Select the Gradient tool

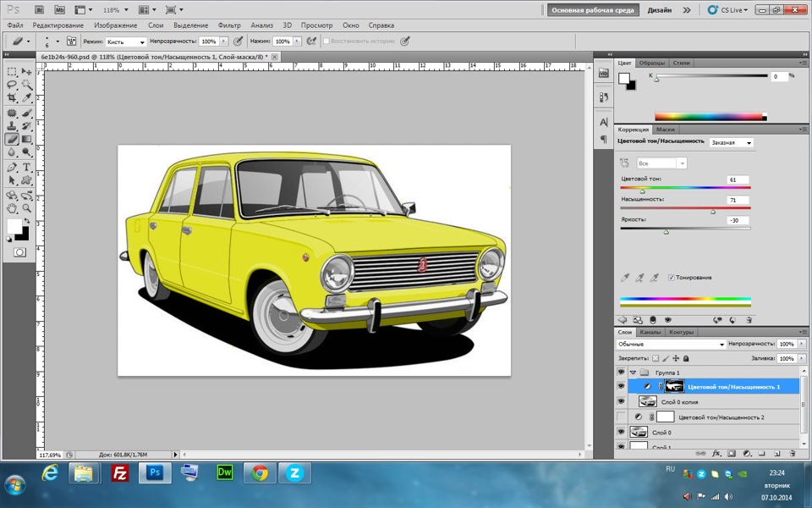pos(26,139)
